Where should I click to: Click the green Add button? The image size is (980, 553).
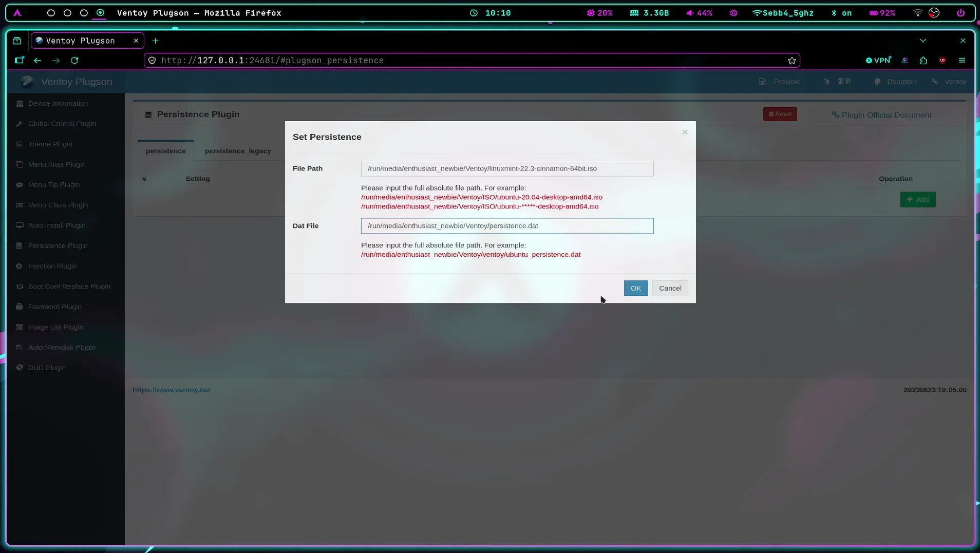click(x=918, y=200)
